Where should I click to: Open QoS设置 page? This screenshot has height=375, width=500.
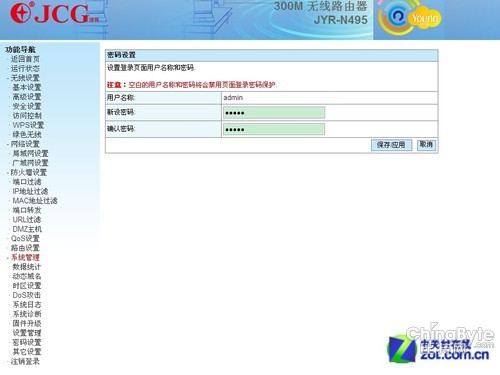pos(25,238)
